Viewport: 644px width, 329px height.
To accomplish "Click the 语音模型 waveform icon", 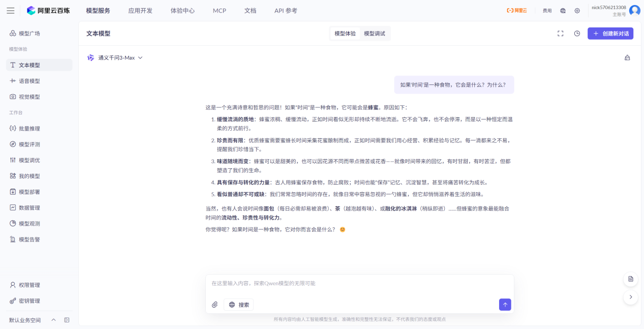I will point(13,81).
